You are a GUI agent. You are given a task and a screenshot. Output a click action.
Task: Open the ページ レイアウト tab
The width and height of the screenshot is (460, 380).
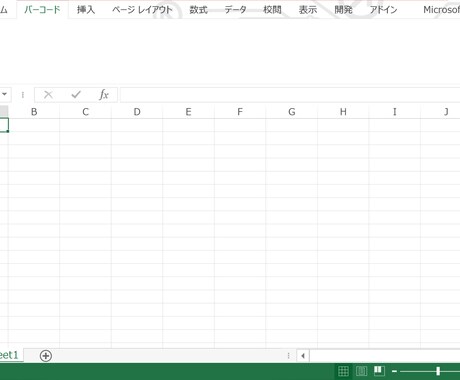(142, 10)
